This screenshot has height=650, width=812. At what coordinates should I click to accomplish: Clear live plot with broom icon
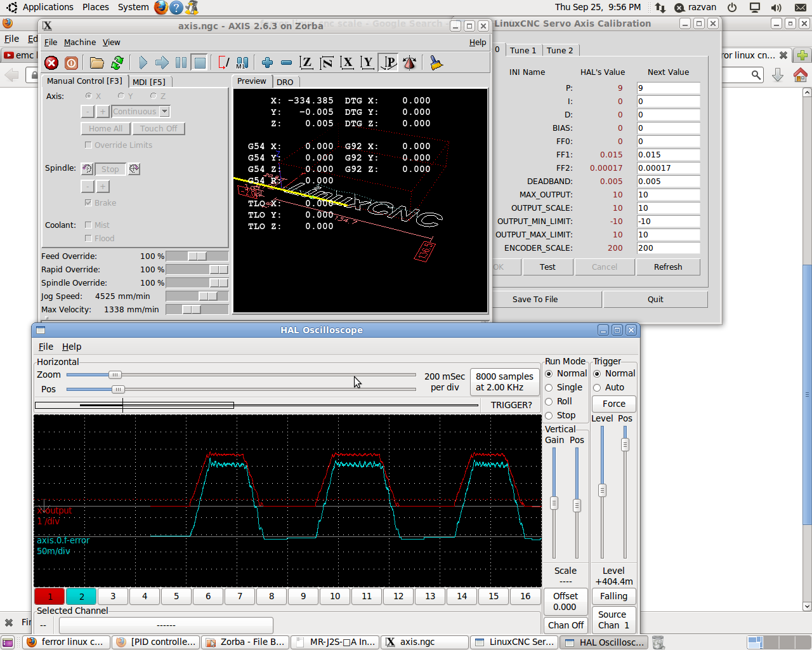(x=436, y=63)
